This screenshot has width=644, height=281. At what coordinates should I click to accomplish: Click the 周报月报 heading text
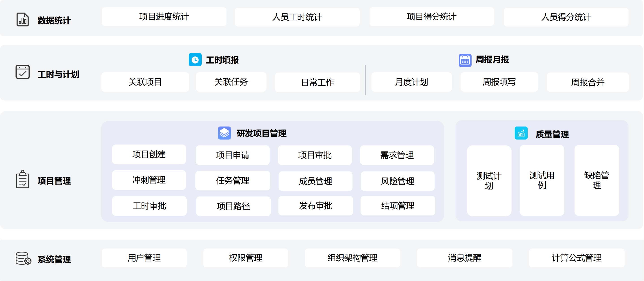click(492, 60)
